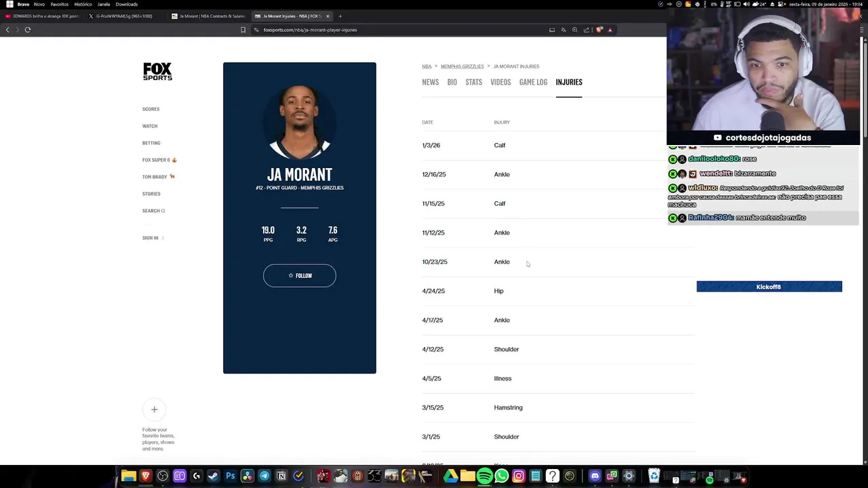Switch to the G-PcuNrWYAAfL5g image browser tab
Viewport: 868px width, 488px height.
(125, 16)
